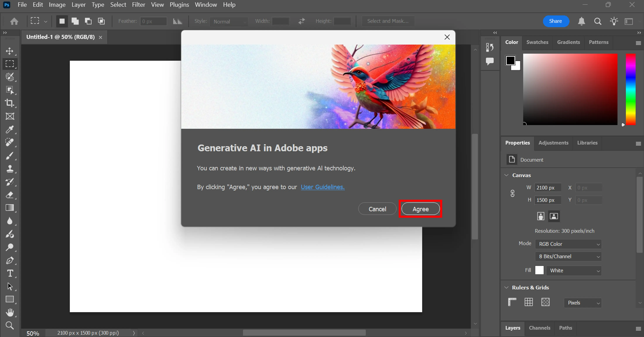Open the Fill White dropdown

574,270
